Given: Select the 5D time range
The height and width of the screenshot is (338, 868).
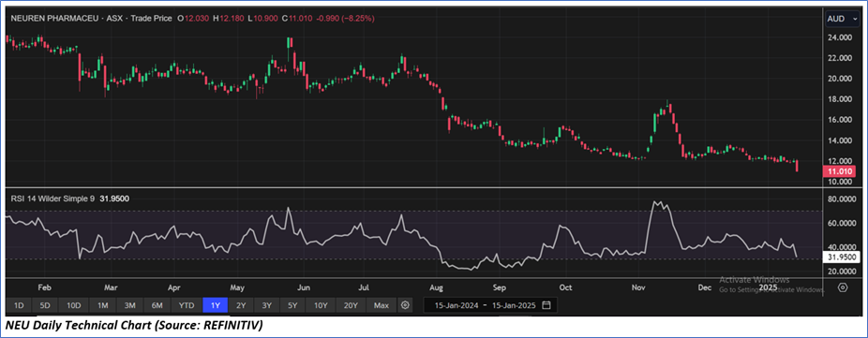Looking at the screenshot, I should coord(45,305).
